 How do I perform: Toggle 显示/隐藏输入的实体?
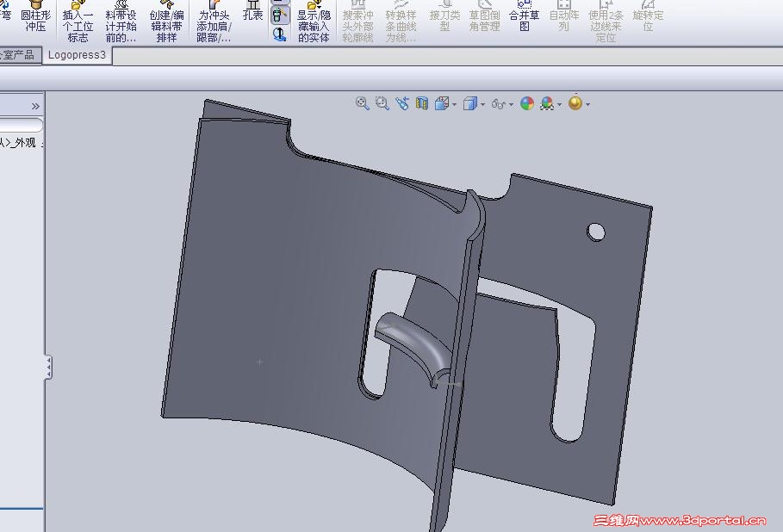pyautogui.click(x=314, y=21)
